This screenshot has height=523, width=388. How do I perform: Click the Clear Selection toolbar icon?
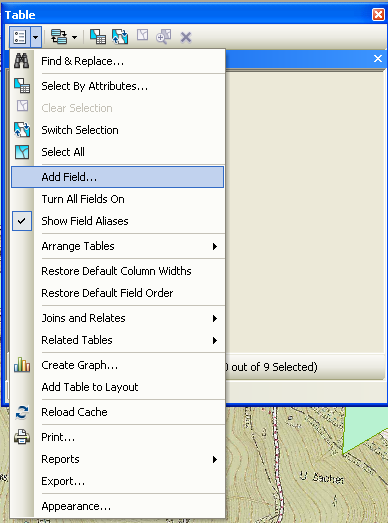[x=142, y=35]
